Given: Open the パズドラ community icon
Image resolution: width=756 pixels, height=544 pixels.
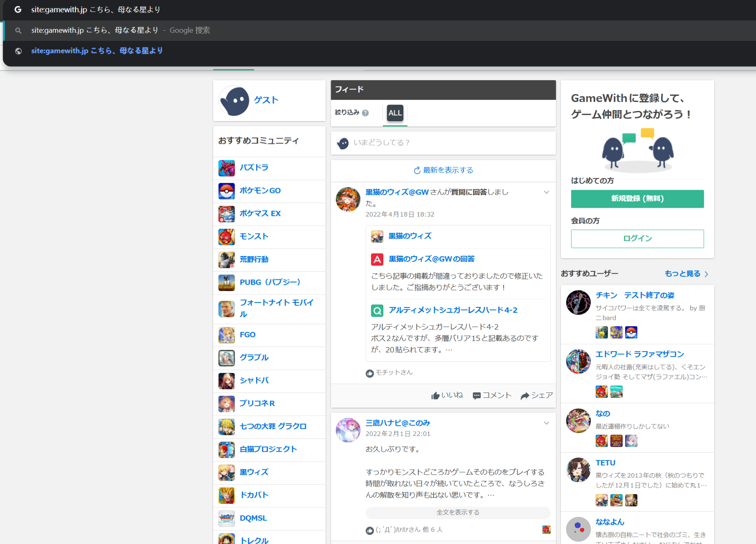Looking at the screenshot, I should pos(227,168).
